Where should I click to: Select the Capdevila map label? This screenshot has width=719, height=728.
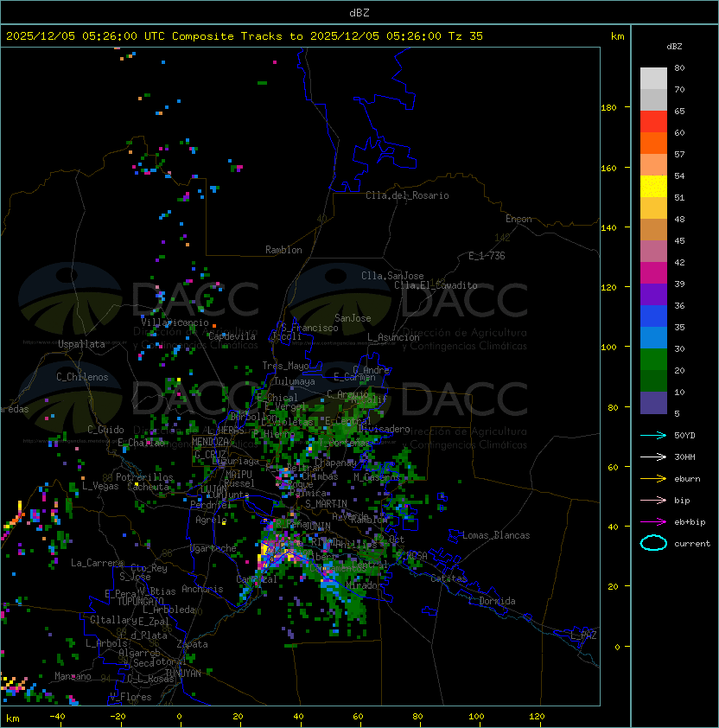tap(232, 336)
